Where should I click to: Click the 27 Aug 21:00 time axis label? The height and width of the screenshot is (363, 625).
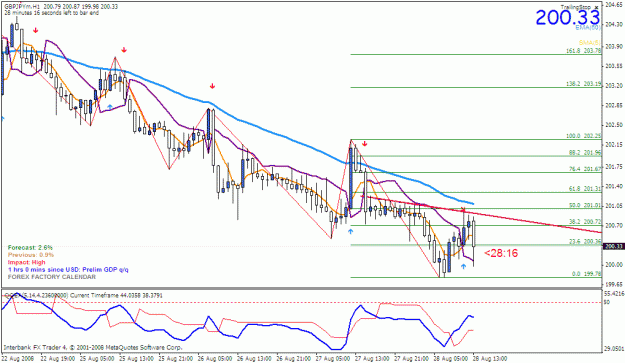[x=411, y=359]
